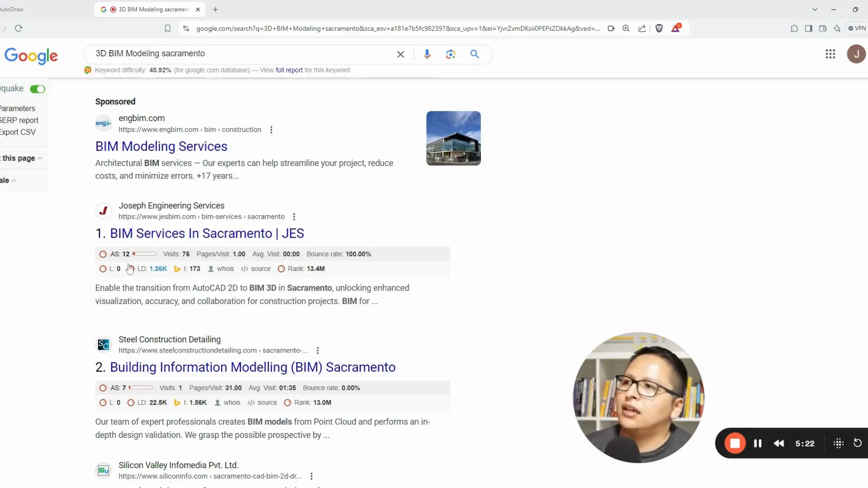Toggle the browser sidebar panel icon

pos(809,28)
